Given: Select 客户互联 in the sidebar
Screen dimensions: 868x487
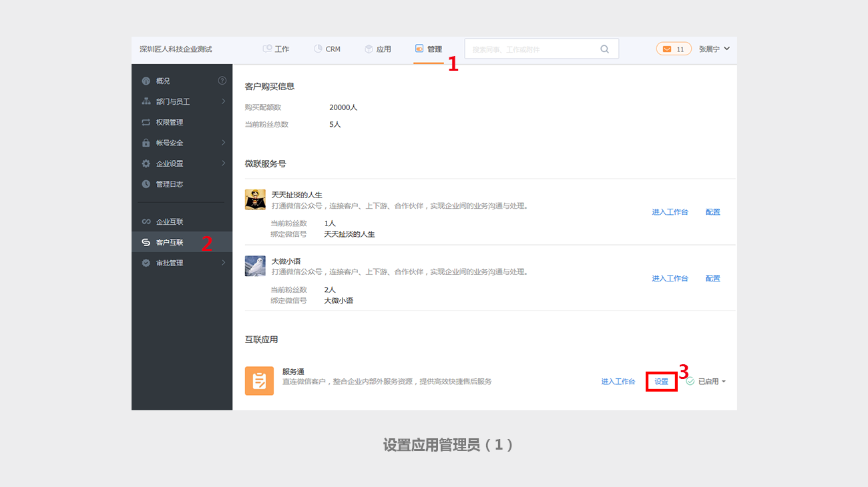Looking at the screenshot, I should (182, 242).
